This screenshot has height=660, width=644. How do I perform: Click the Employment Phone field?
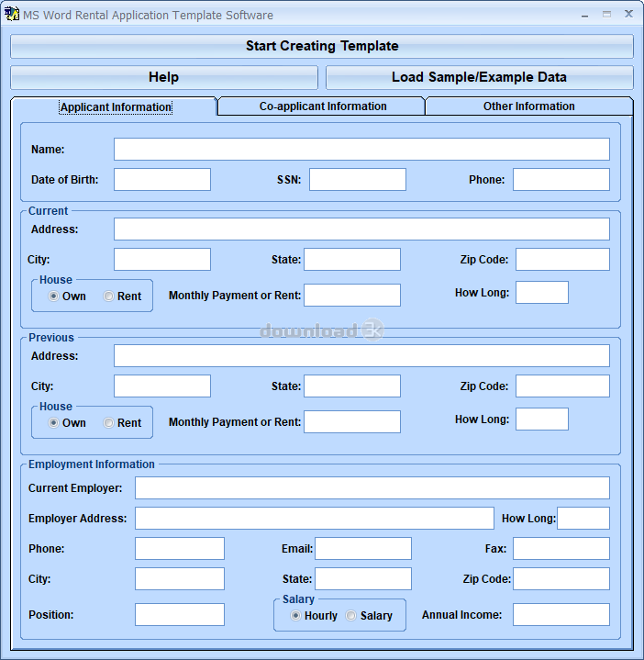180,548
